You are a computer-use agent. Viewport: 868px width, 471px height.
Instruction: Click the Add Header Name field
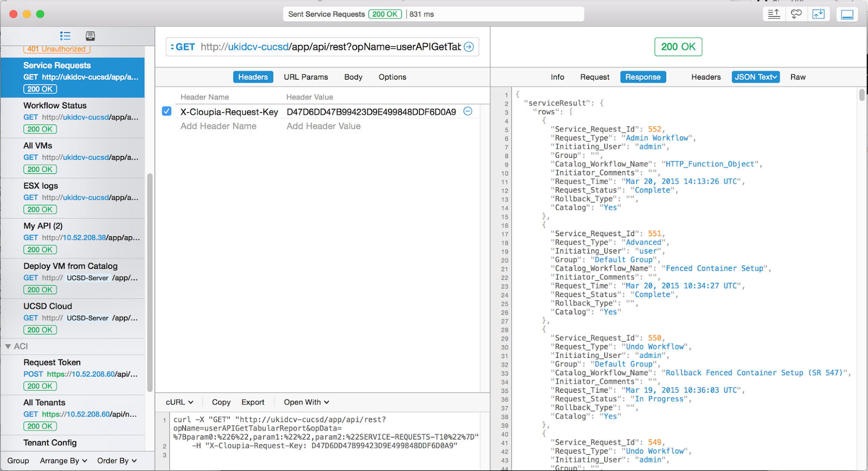point(218,126)
